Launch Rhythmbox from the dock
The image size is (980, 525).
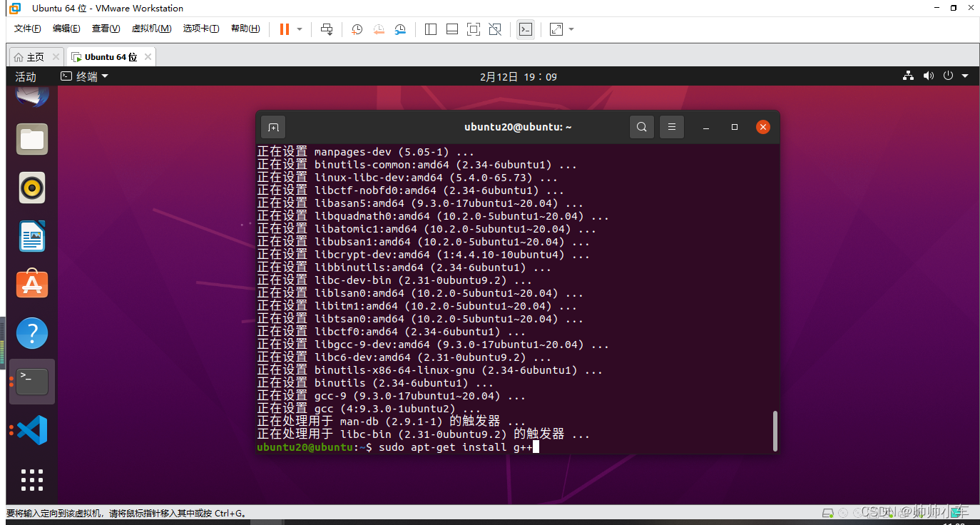pos(32,188)
